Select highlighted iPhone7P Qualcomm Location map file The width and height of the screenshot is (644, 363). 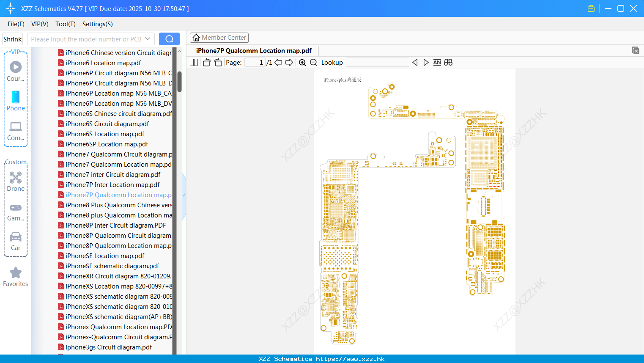pyautogui.click(x=115, y=195)
